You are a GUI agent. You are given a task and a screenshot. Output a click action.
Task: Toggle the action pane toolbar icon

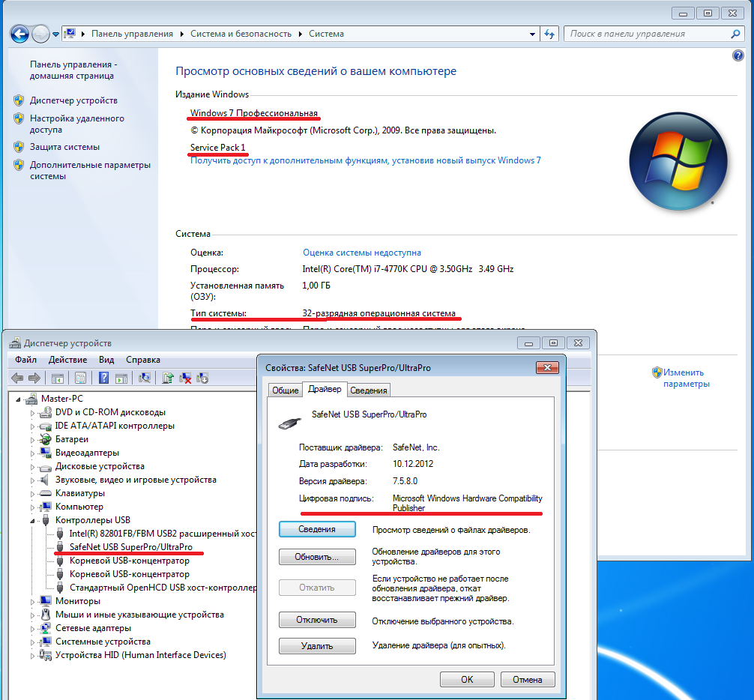tap(121, 378)
